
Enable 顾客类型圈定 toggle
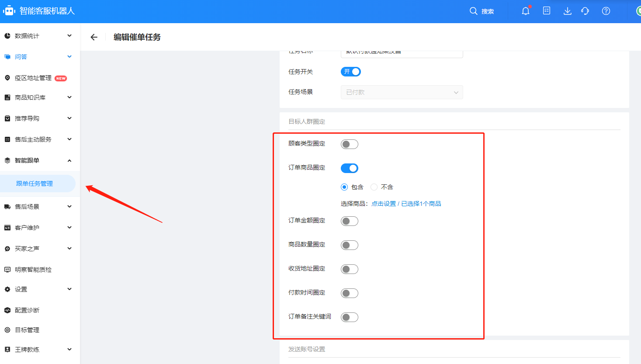(350, 144)
